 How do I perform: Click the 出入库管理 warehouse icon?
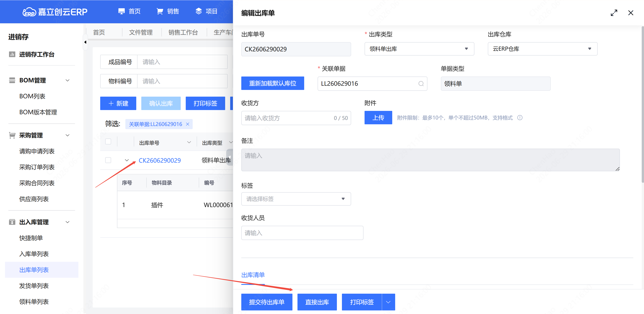click(12, 222)
